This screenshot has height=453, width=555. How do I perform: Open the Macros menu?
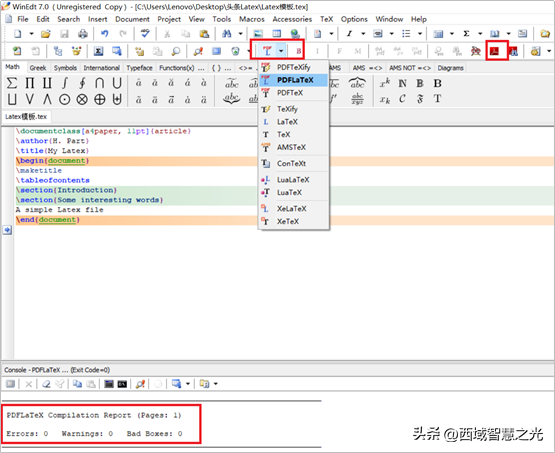tap(252, 19)
